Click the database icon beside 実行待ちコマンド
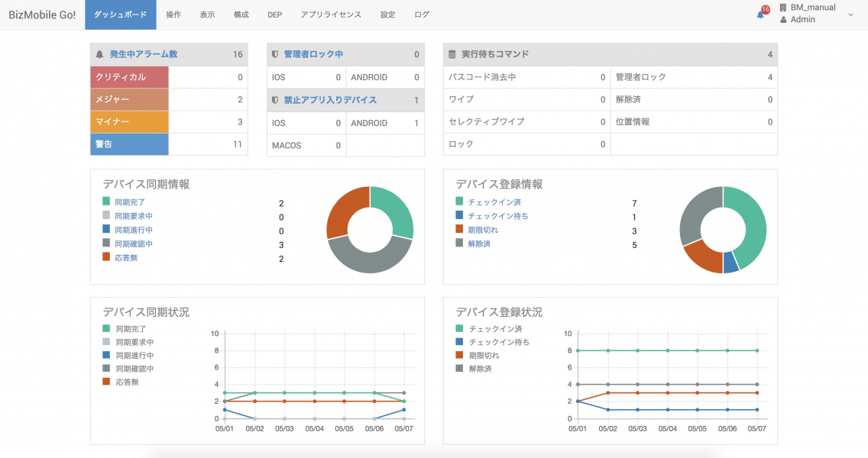The height and width of the screenshot is (458, 868). coord(452,54)
